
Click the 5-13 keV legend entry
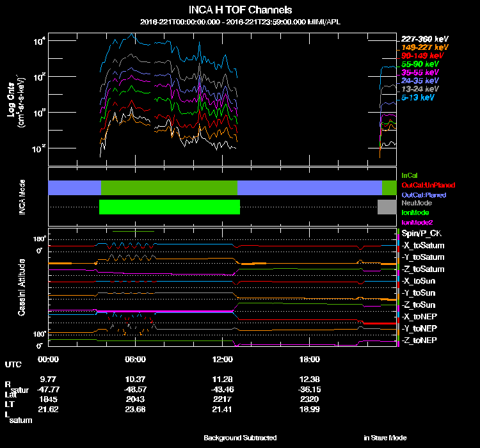click(x=419, y=98)
